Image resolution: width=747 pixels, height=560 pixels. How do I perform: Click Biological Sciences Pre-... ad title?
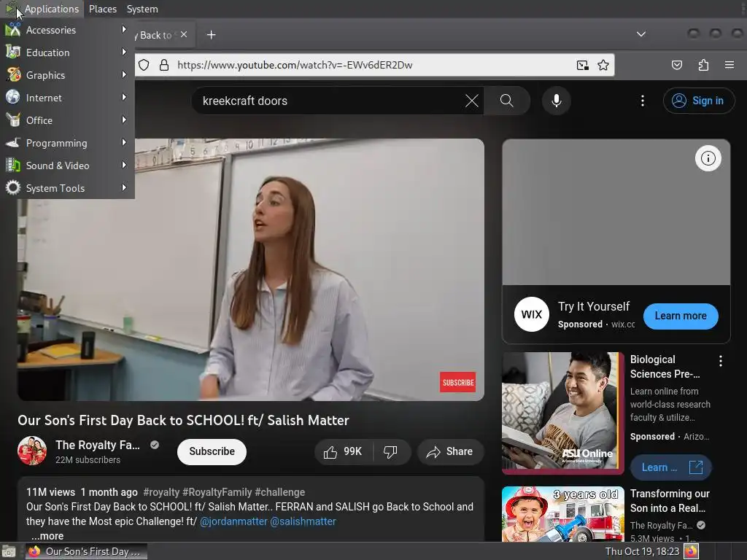tap(665, 367)
